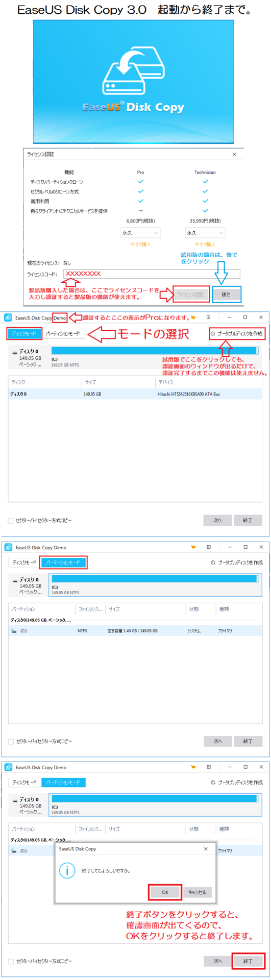
Task: Tick セクターバイセクター方式コピー in Partition Mode window without dialog
Action: coord(11,741)
